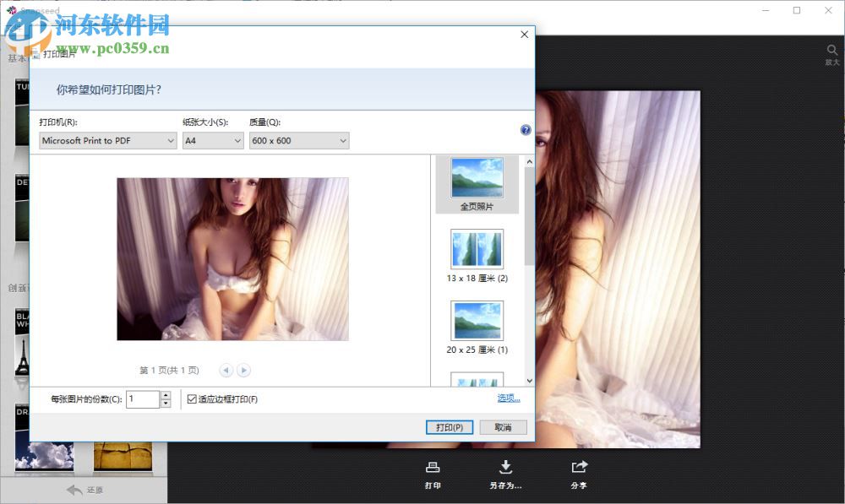Expand the 600 x 600 quality dropdown
This screenshot has height=504, width=845.
tap(298, 141)
